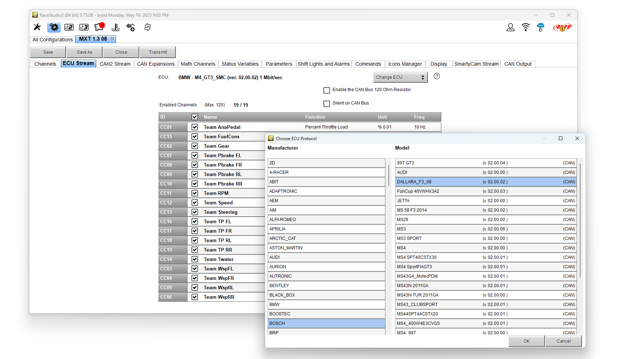Image resolution: width=644 pixels, height=359 pixels.
Task: Uncheck the Team AnaPedal channel
Action: coord(195,127)
